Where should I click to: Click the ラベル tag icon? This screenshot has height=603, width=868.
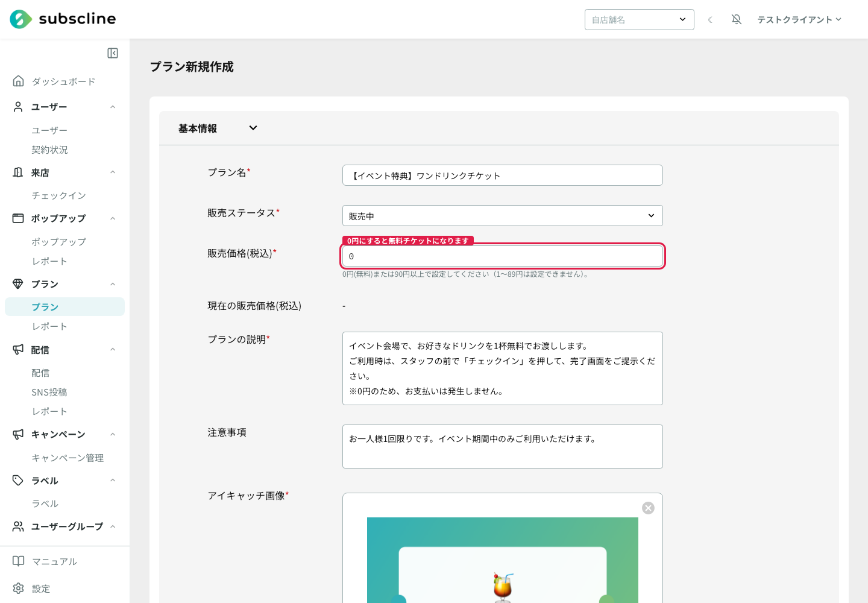point(19,481)
